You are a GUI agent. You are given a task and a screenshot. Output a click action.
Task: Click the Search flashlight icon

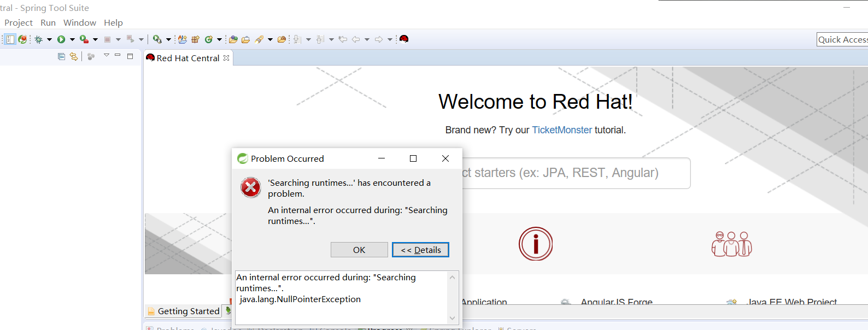(x=259, y=39)
